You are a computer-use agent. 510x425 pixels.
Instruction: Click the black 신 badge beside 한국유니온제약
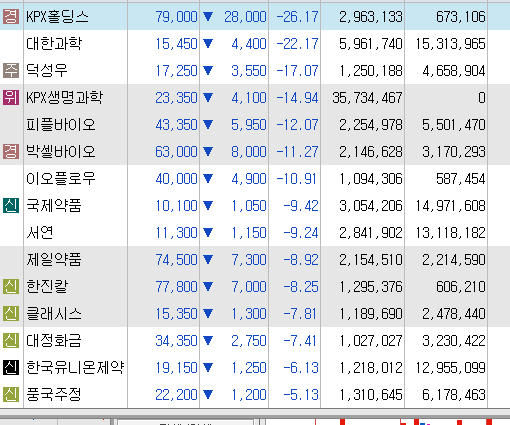[11, 367]
